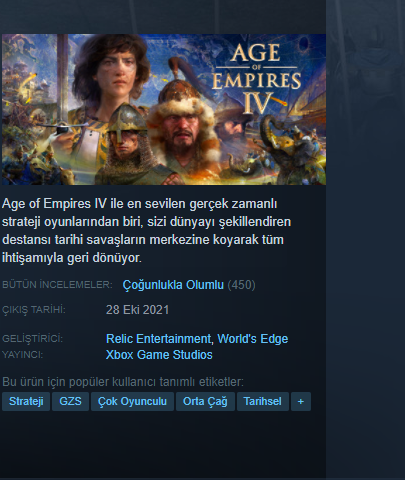
Task: Click the YAYINCI label
Action: point(23,355)
